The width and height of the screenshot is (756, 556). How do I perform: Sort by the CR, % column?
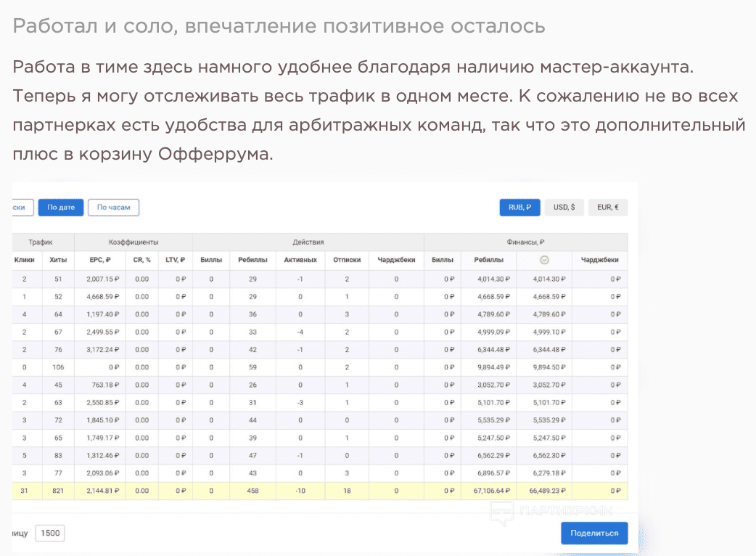[x=141, y=261]
